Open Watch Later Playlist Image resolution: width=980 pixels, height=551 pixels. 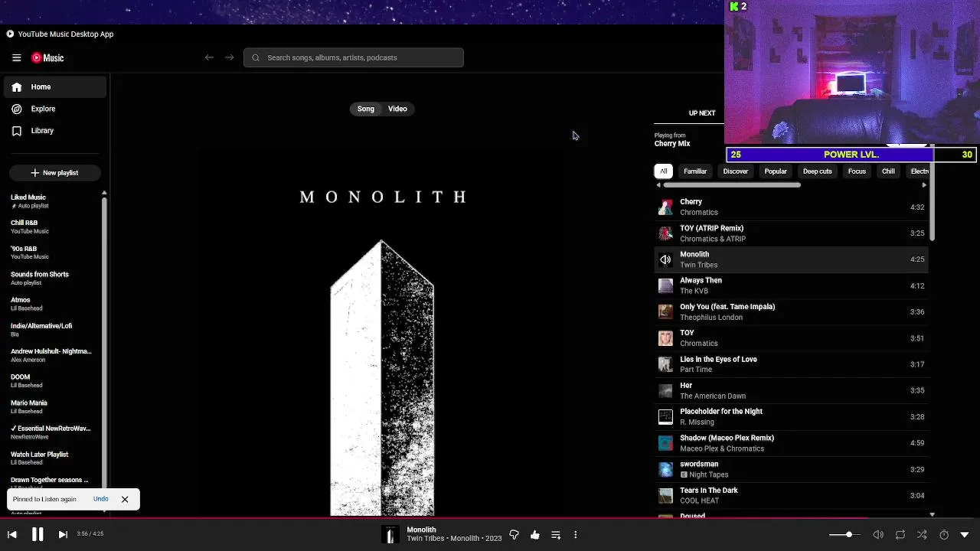point(52,458)
